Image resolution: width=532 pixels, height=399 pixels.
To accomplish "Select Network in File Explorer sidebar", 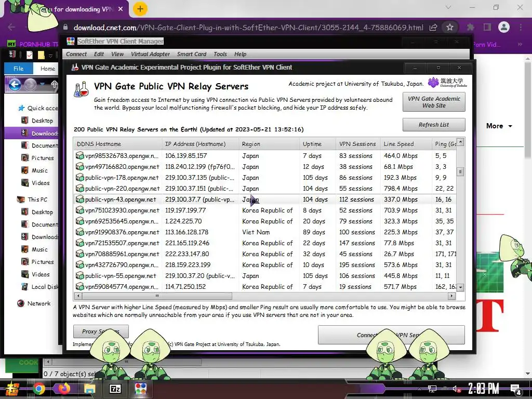I will (x=34, y=303).
